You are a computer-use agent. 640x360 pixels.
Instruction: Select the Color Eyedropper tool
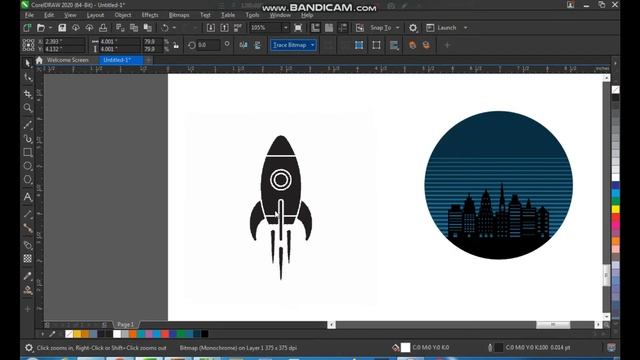click(x=28, y=276)
